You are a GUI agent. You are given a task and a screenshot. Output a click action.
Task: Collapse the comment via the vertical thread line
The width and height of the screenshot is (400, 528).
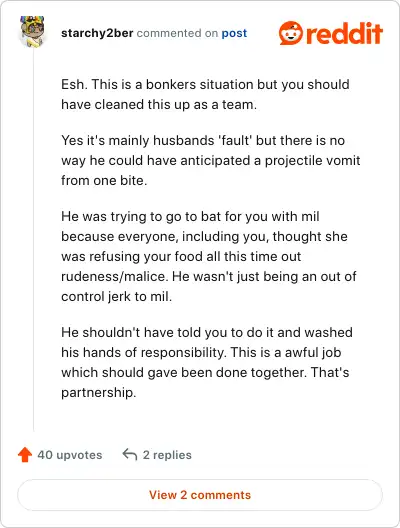click(x=33, y=240)
